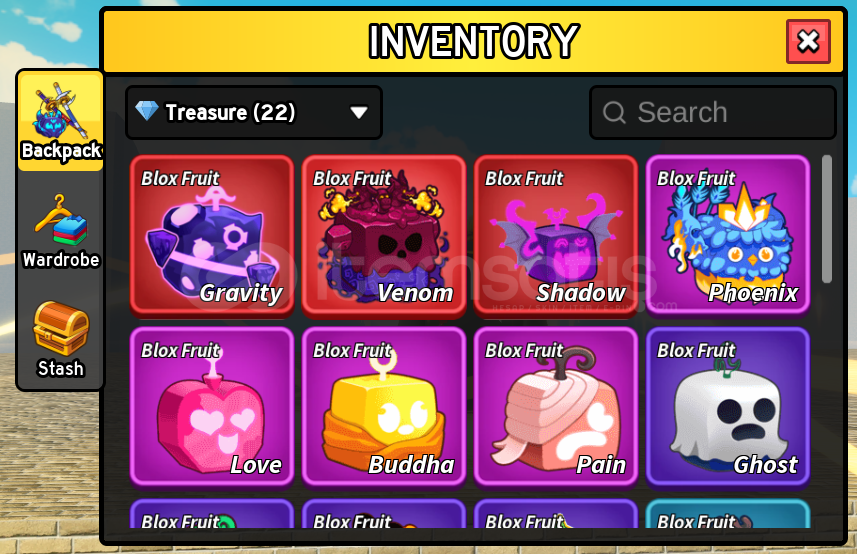Image resolution: width=857 pixels, height=554 pixels.
Task: Click the dropdown arrow beside Treasure
Action: pos(359,113)
